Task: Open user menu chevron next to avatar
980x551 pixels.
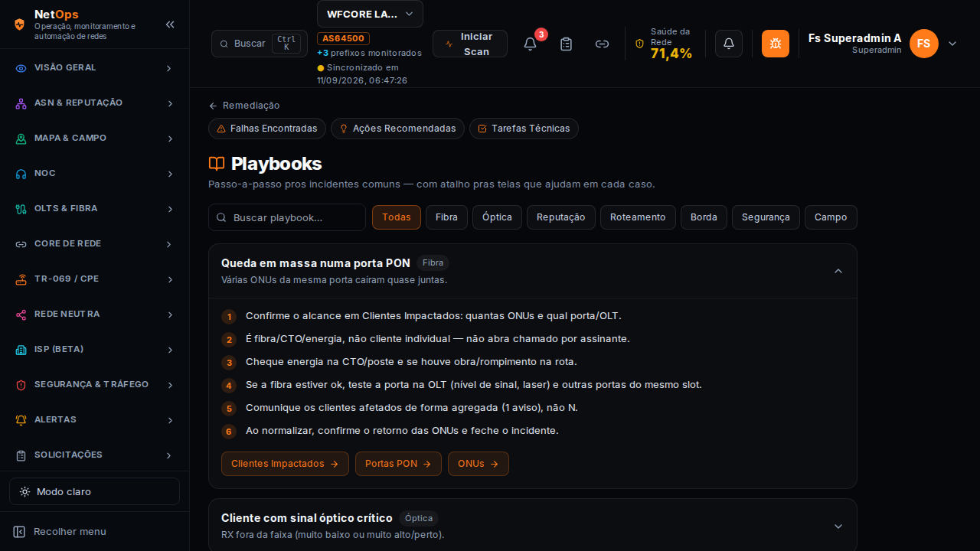Action: 952,44
